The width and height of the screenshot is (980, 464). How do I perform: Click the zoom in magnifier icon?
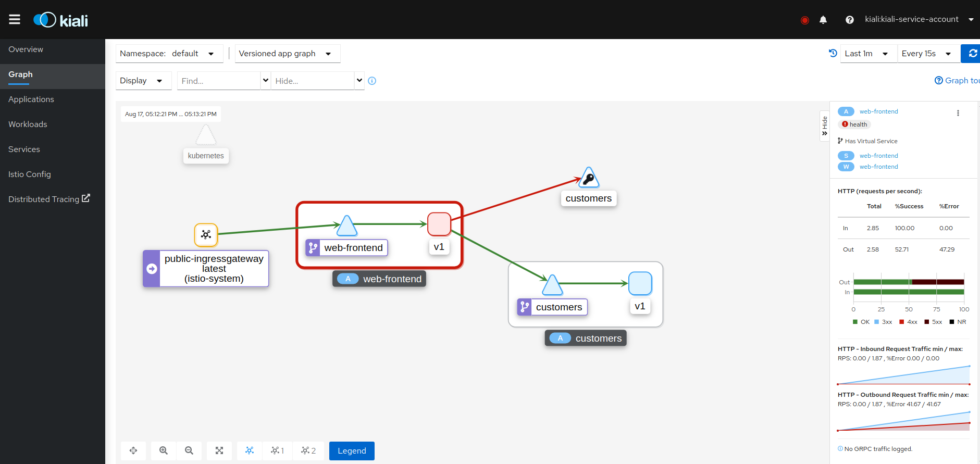(164, 450)
